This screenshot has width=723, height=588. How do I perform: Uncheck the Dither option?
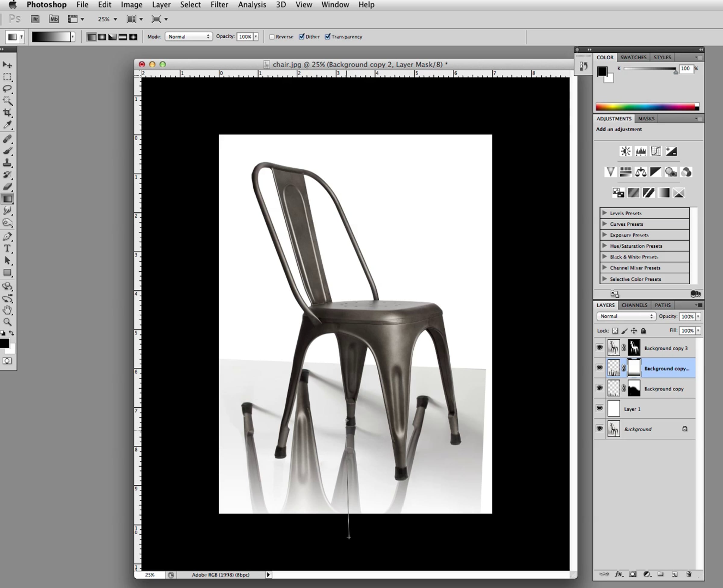(x=301, y=36)
